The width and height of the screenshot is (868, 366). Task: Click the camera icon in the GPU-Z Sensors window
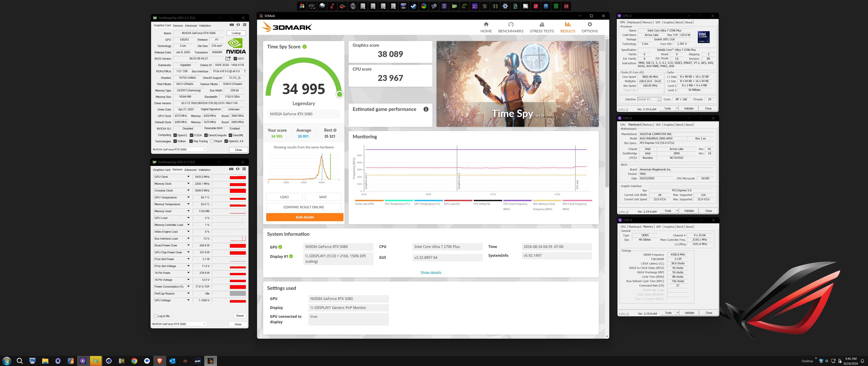pos(231,169)
